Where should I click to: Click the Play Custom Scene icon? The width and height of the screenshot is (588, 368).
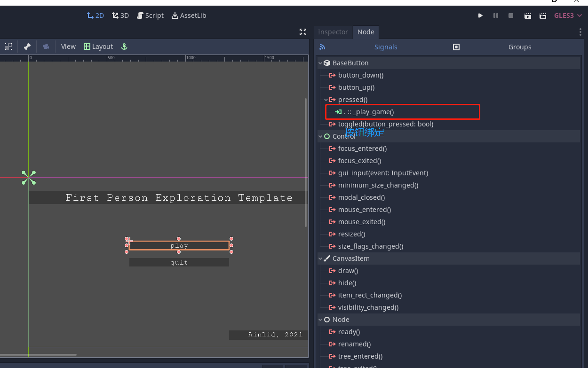pos(543,16)
